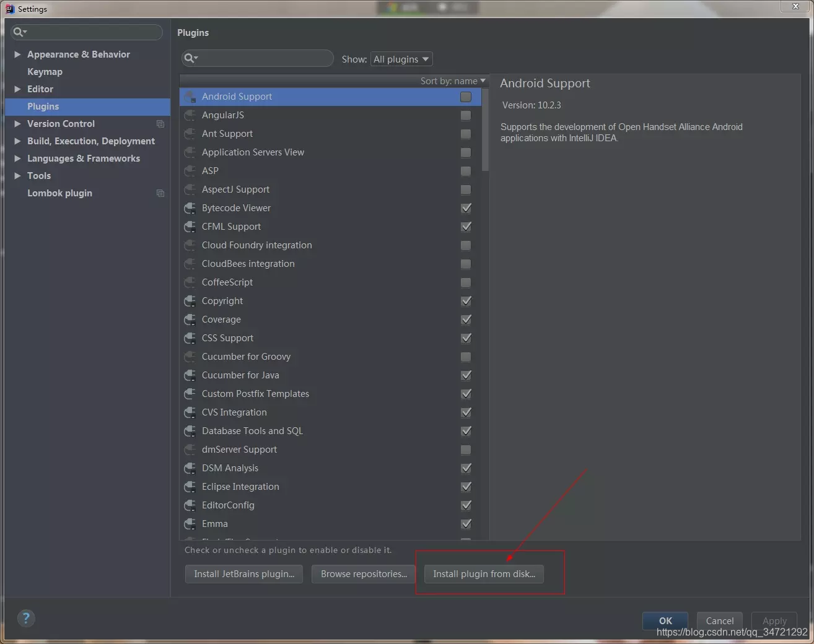Click the CloudBees integration plugin icon

[190, 264]
